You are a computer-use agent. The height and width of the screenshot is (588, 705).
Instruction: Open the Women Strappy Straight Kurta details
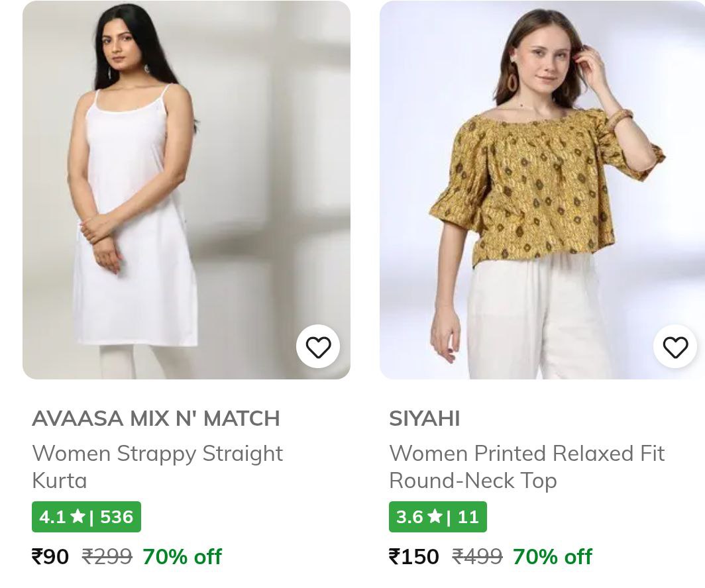[x=158, y=466]
